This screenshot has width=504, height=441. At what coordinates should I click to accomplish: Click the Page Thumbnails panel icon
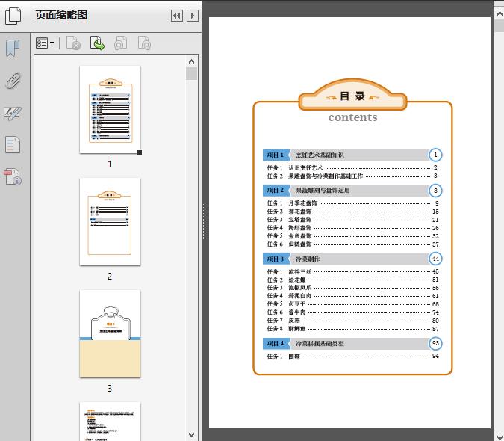click(13, 16)
